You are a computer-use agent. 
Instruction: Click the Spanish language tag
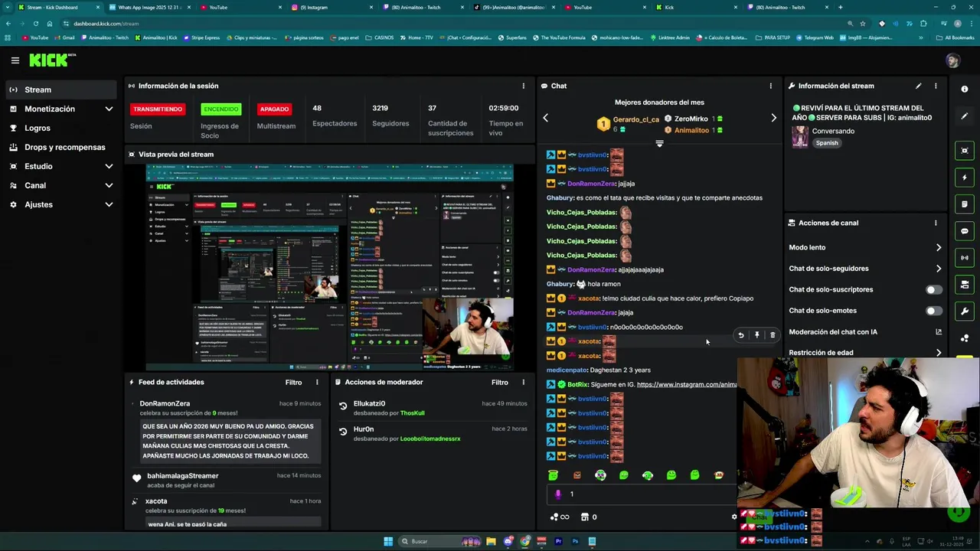827,143
